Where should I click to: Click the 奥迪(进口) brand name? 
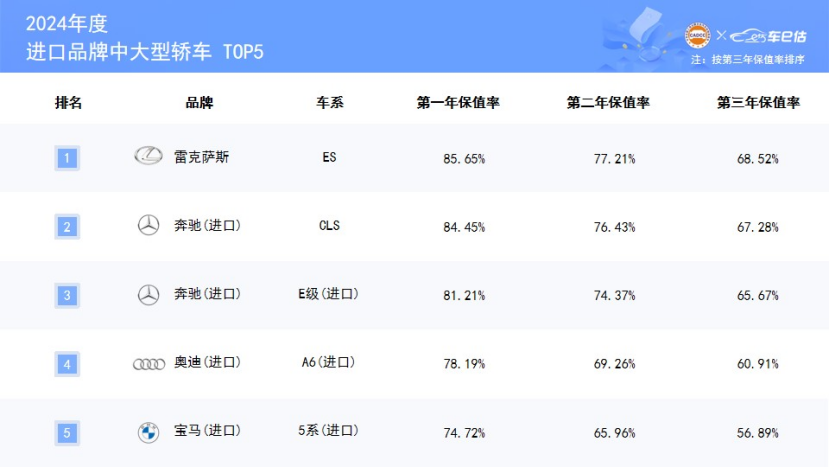coord(207,363)
